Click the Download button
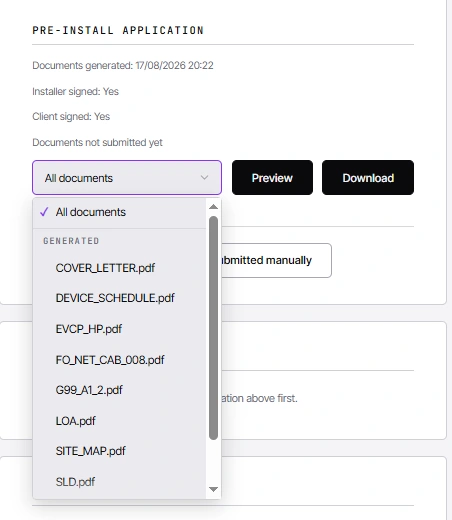This screenshot has width=452, height=520. (368, 177)
